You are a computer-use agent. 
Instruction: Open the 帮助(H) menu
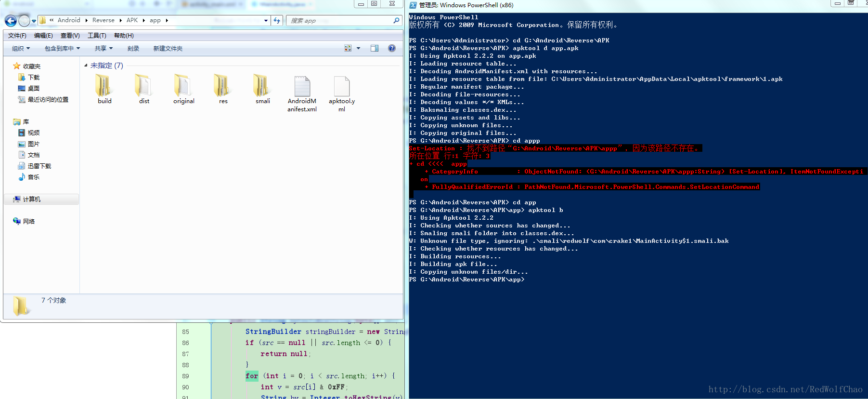124,36
